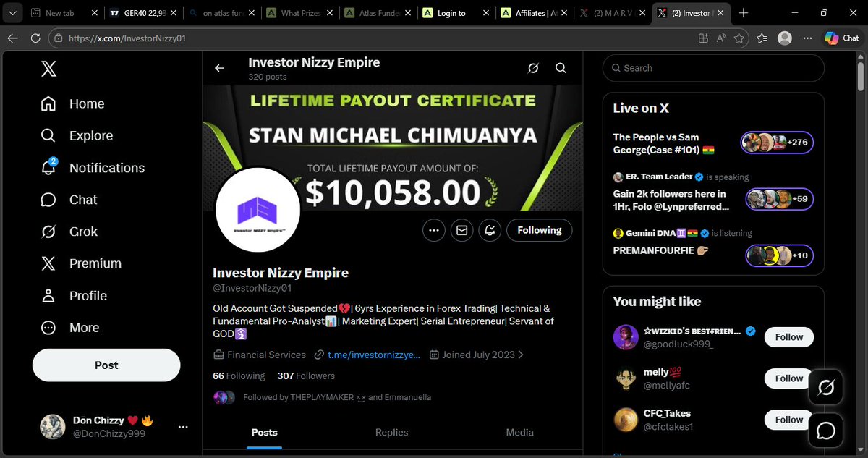Viewport: 868px width, 458px height.
Task: Open Profile in the sidebar
Action: (x=74, y=295)
